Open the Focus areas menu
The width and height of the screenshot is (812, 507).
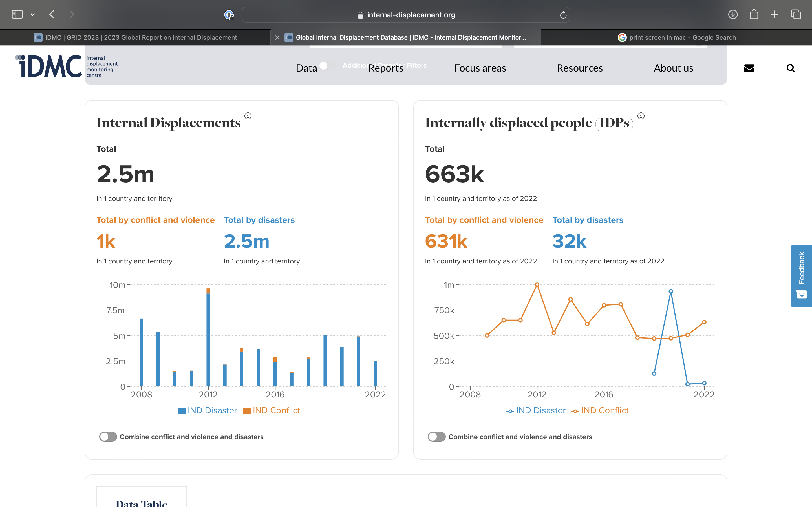click(480, 68)
